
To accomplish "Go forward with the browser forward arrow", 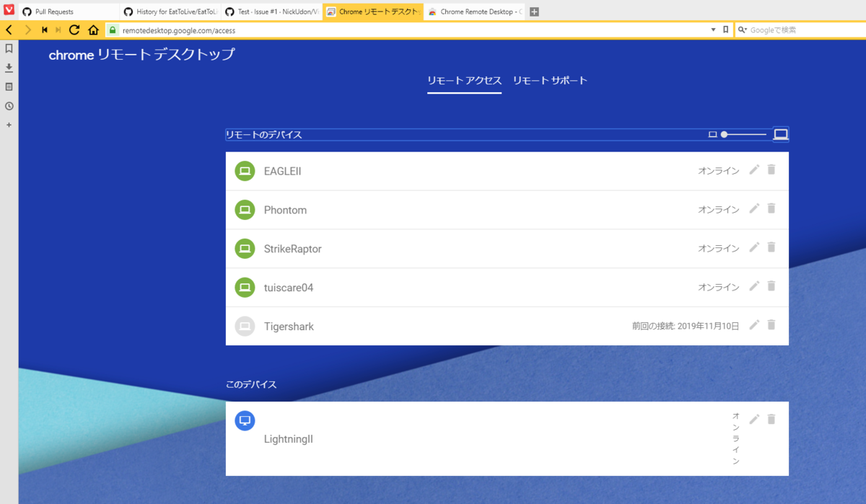I will pos(27,30).
